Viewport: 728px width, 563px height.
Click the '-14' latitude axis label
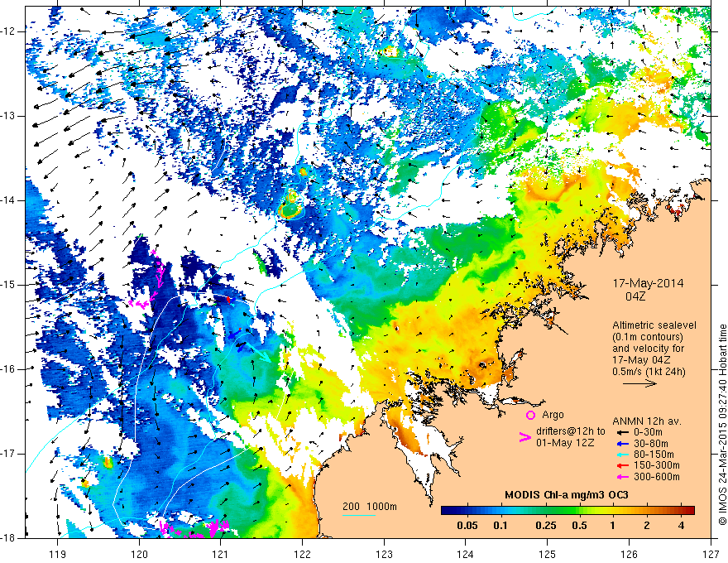tap(7, 200)
